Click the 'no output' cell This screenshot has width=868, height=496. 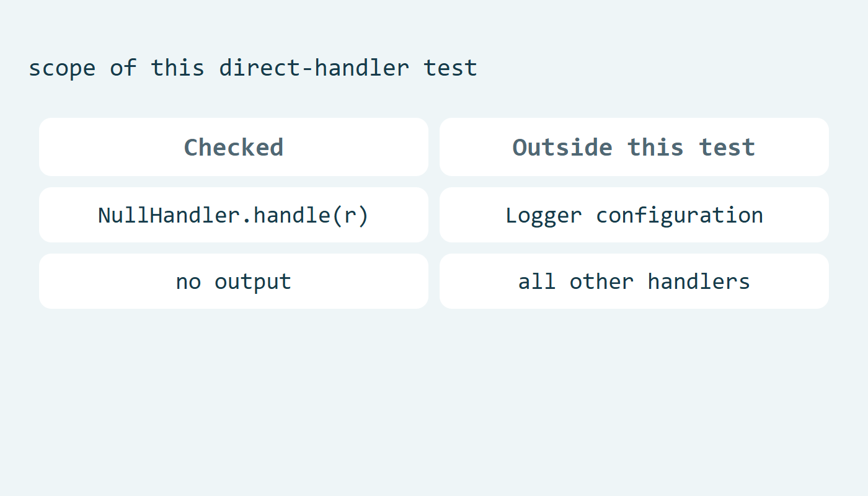click(x=234, y=281)
